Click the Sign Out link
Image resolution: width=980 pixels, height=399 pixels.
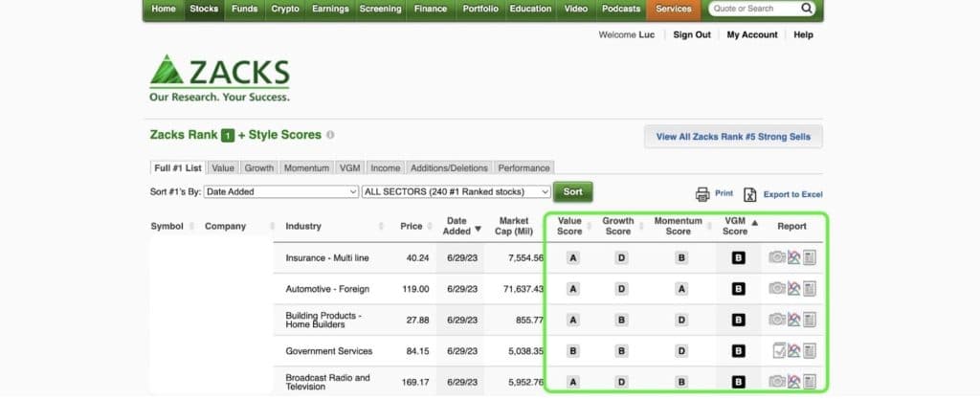[x=692, y=35]
